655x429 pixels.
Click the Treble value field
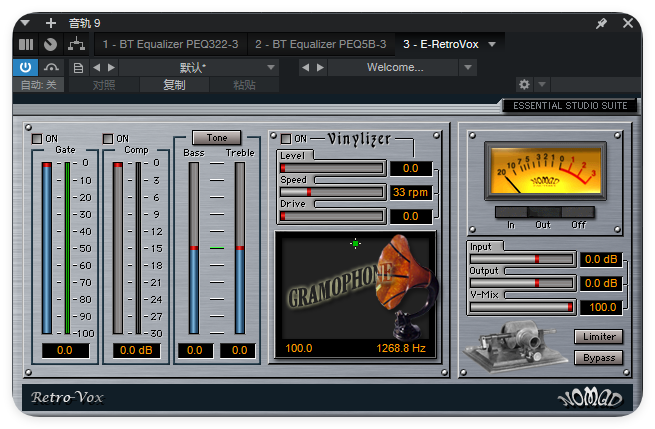pyautogui.click(x=239, y=350)
